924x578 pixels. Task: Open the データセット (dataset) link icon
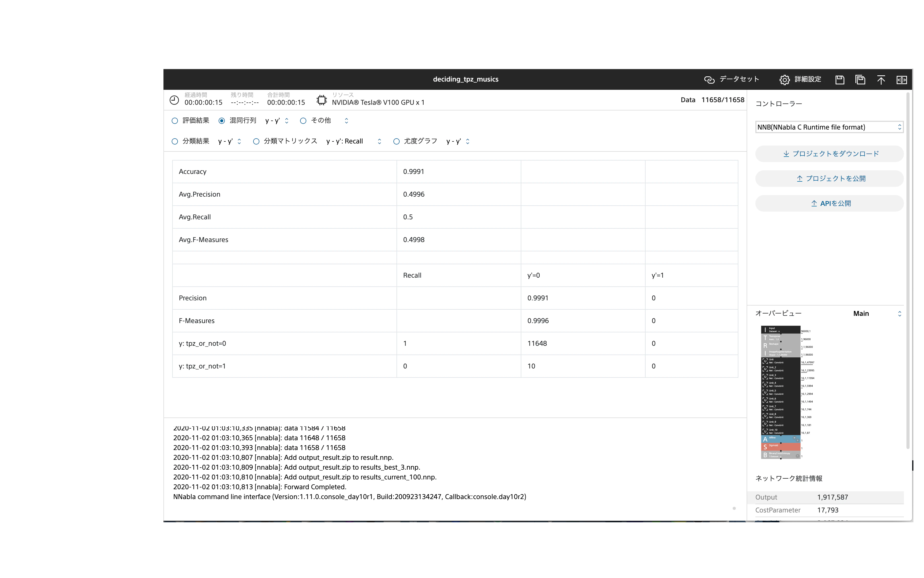pyautogui.click(x=709, y=79)
